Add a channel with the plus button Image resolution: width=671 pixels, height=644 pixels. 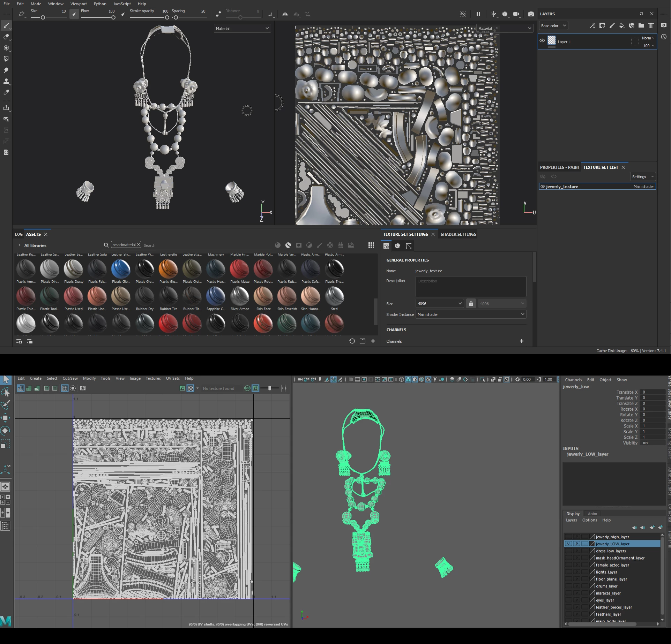[521, 341]
